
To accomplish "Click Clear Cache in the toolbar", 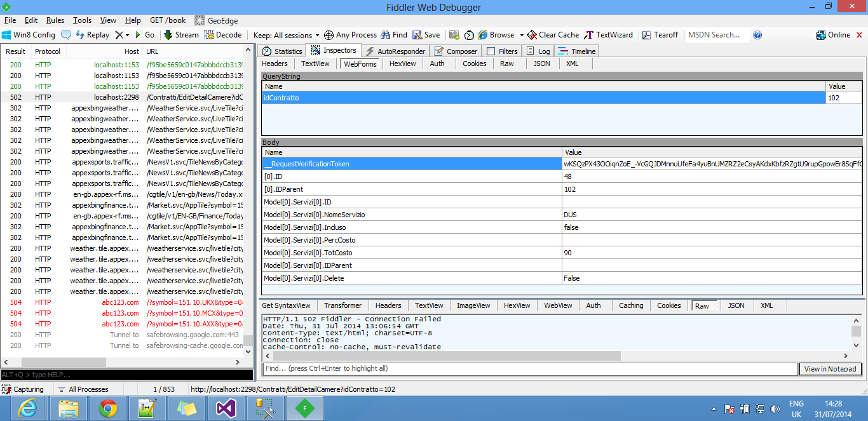I will (553, 35).
